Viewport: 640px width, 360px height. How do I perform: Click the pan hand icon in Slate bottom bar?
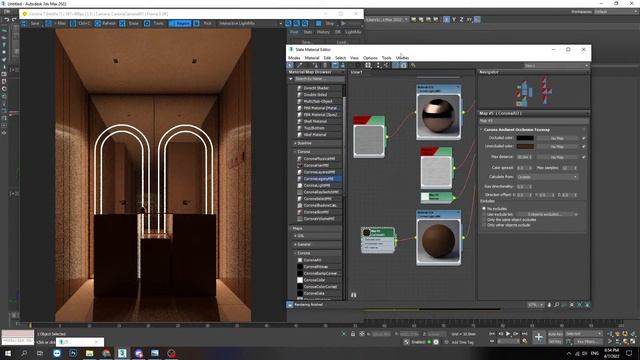click(549, 305)
